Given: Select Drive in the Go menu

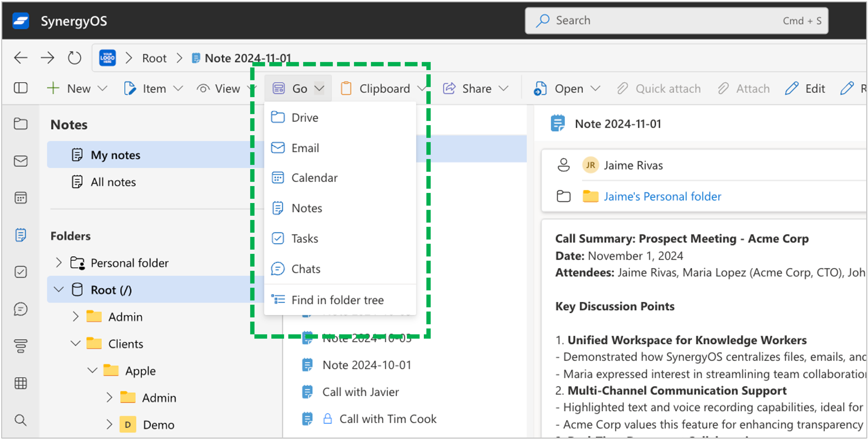Looking at the screenshot, I should pyautogui.click(x=340, y=118).
